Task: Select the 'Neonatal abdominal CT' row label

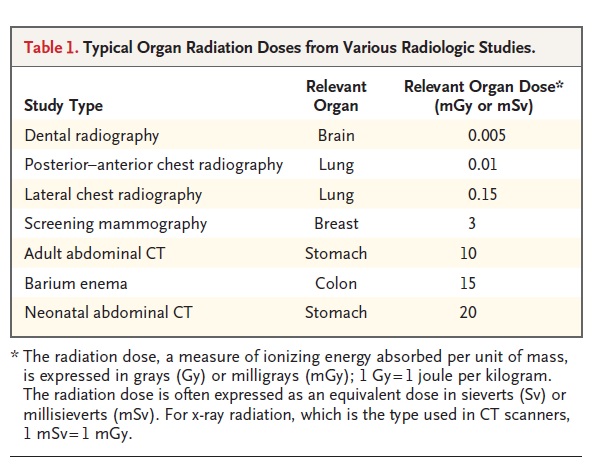Action: 109,313
